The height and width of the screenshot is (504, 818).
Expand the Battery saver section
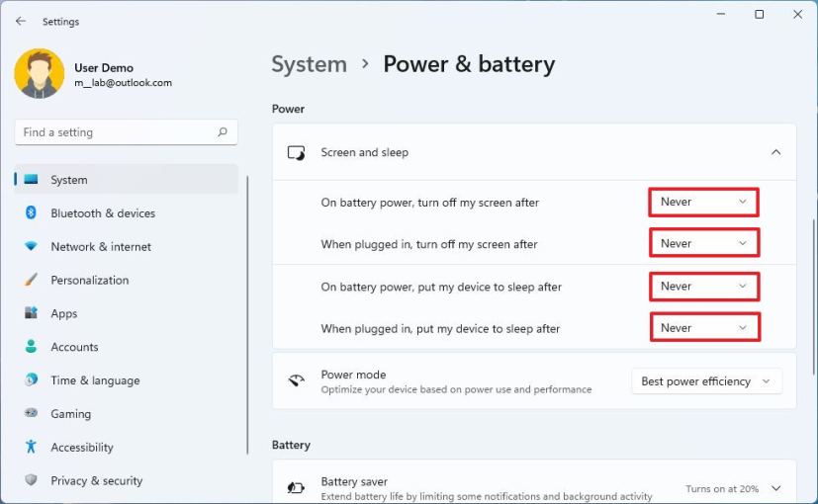tap(775, 488)
